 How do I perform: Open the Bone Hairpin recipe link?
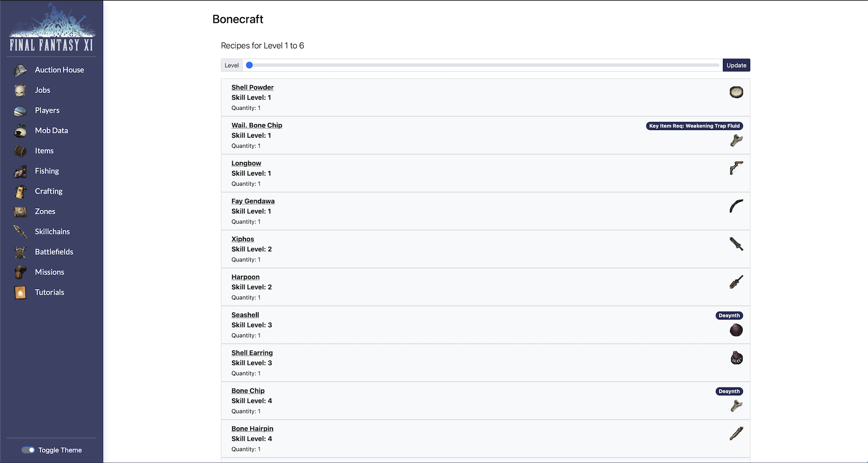[x=252, y=429]
